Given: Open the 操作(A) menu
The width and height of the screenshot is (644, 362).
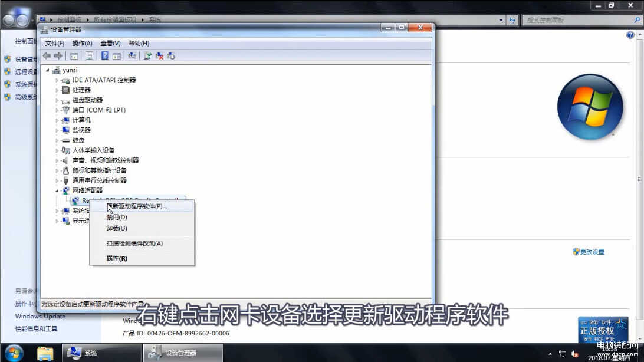Looking at the screenshot, I should pos(82,43).
